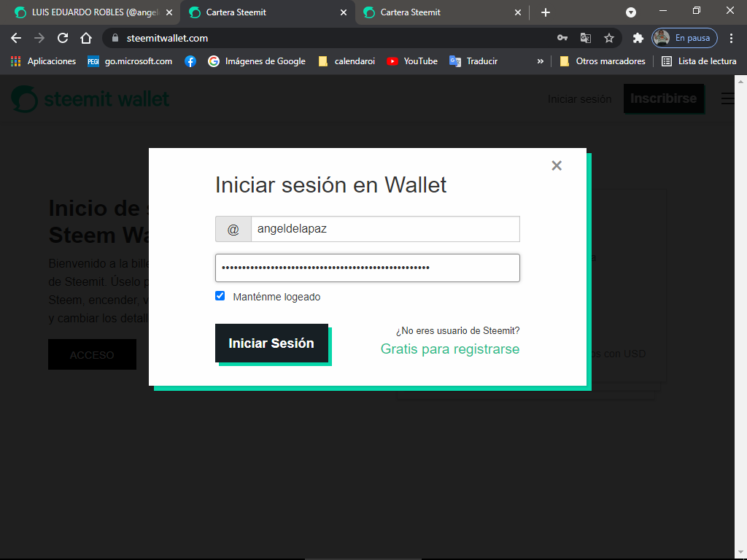
Task: Open the Traducir bookmark
Action: (x=473, y=61)
